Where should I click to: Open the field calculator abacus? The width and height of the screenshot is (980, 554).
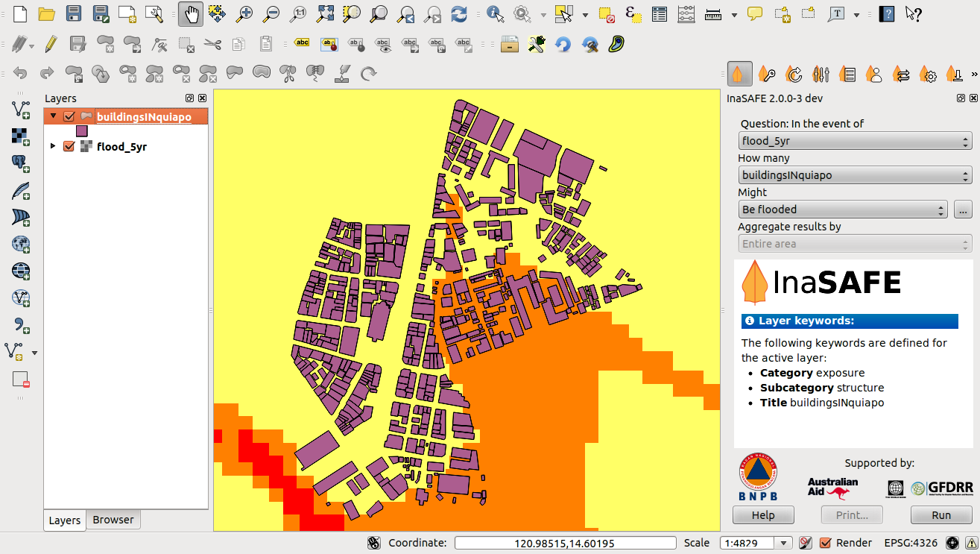point(686,13)
